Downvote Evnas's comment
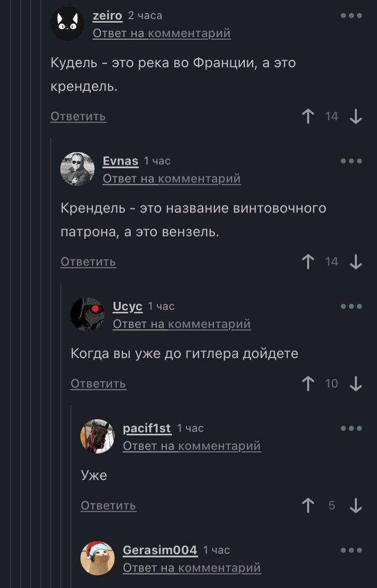The width and height of the screenshot is (377, 588). (x=355, y=262)
